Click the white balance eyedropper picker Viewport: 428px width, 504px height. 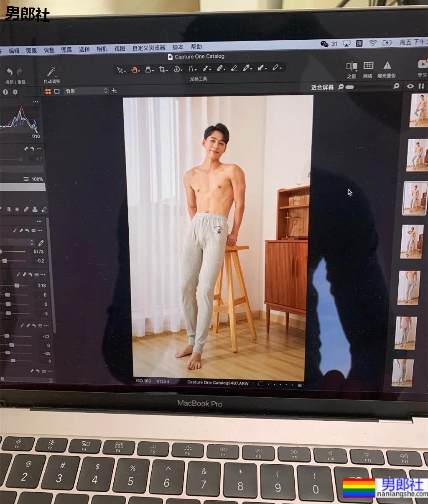point(41,243)
